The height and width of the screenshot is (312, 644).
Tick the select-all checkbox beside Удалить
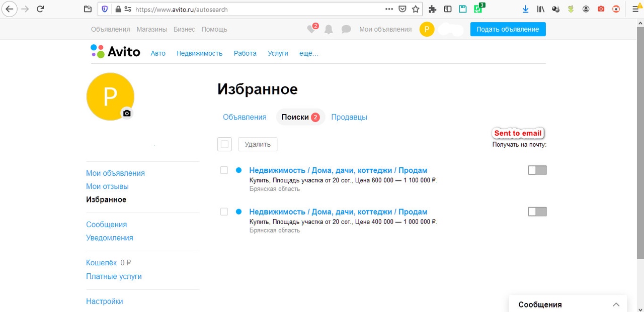tap(224, 144)
